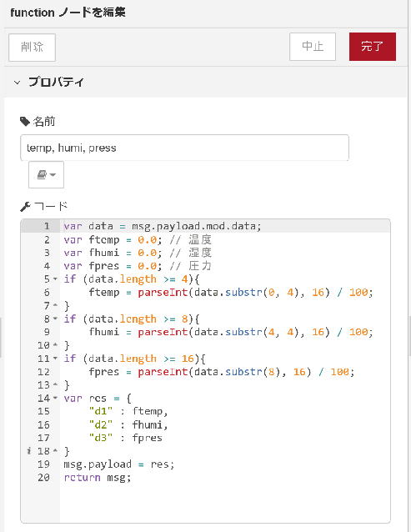Fold the var res object at line 14
This screenshot has height=532, width=411.
[x=56, y=398]
